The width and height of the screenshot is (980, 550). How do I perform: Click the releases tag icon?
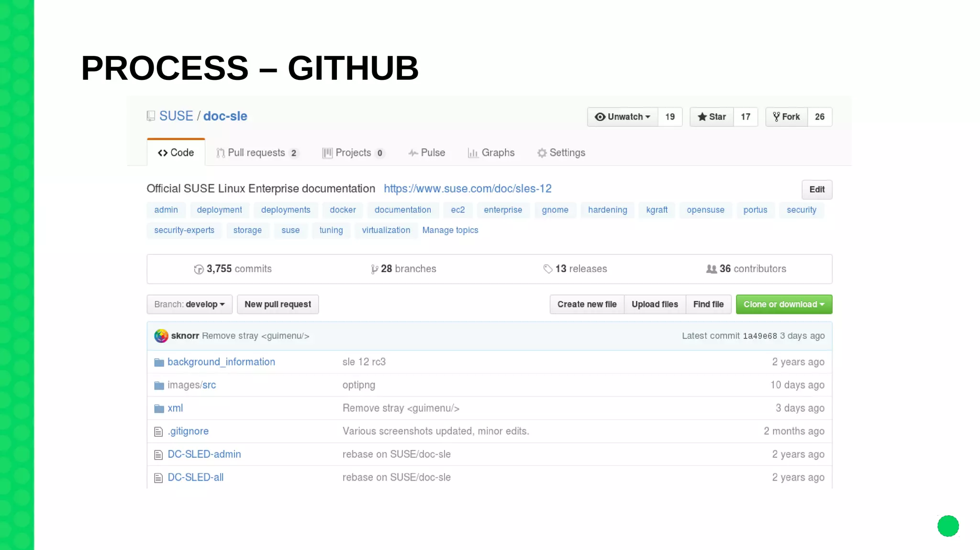click(x=548, y=269)
